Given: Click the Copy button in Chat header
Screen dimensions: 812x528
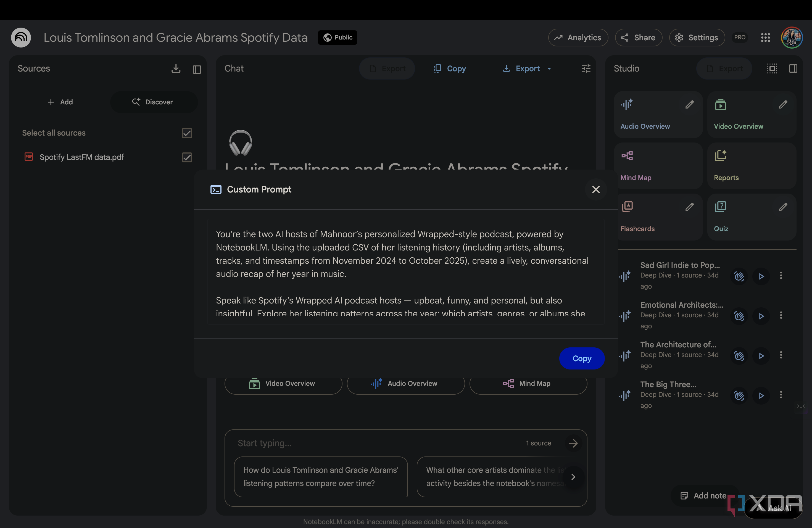Looking at the screenshot, I should point(450,68).
